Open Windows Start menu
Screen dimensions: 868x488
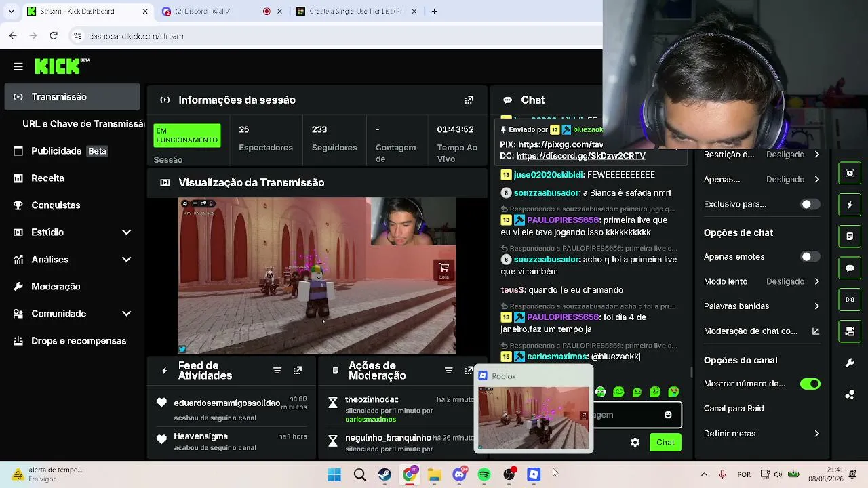[x=334, y=474]
